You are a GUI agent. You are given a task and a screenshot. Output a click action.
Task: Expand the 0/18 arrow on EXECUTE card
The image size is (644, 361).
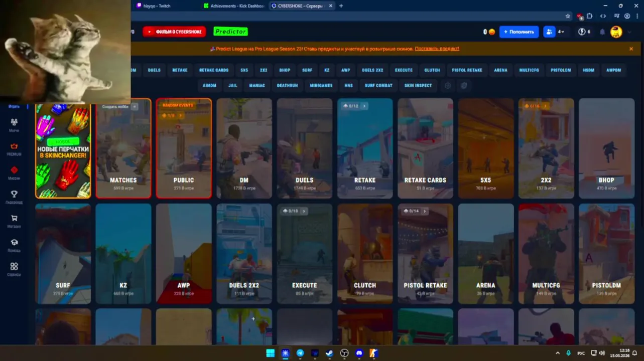pyautogui.click(x=304, y=211)
